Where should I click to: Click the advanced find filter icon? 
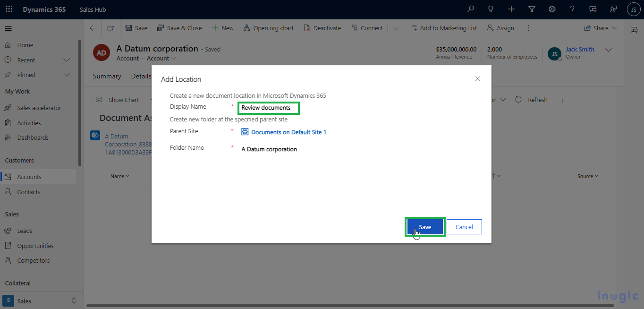(532, 9)
